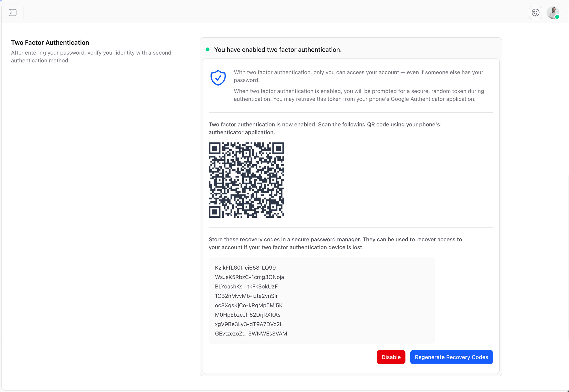The height and width of the screenshot is (392, 569).
Task: Open the user avatar profile menu
Action: pyautogui.click(x=553, y=13)
